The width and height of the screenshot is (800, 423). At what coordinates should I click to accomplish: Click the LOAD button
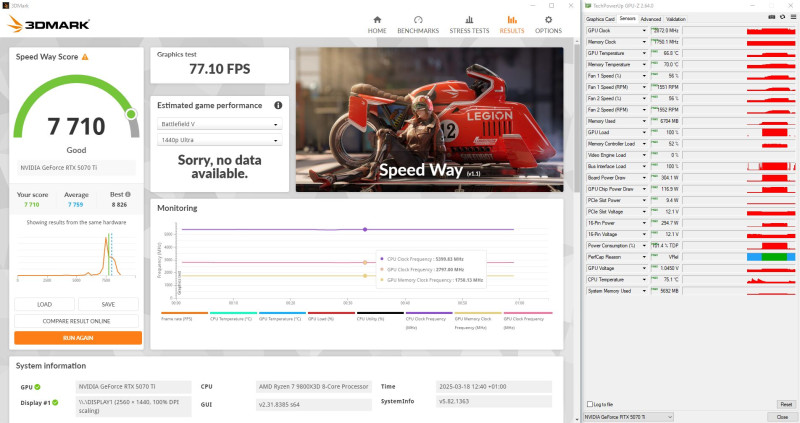[44, 304]
